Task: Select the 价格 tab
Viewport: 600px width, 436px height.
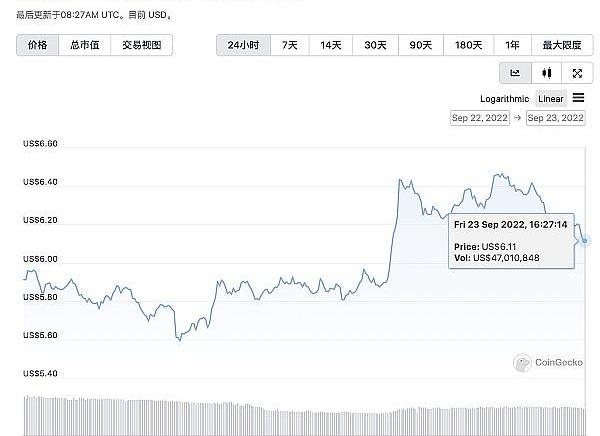Action: 37,45
